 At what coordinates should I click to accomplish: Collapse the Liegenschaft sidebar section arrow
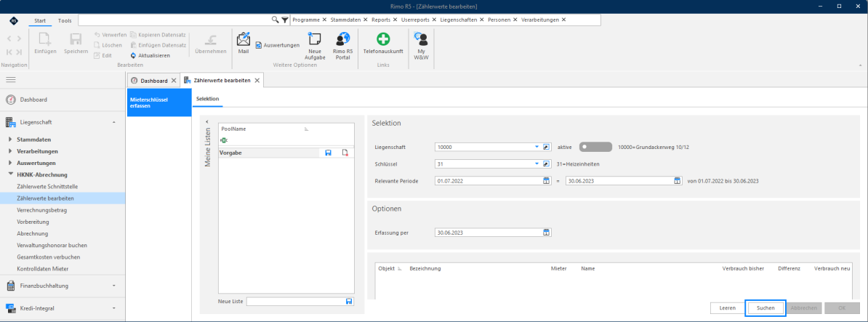(113, 121)
